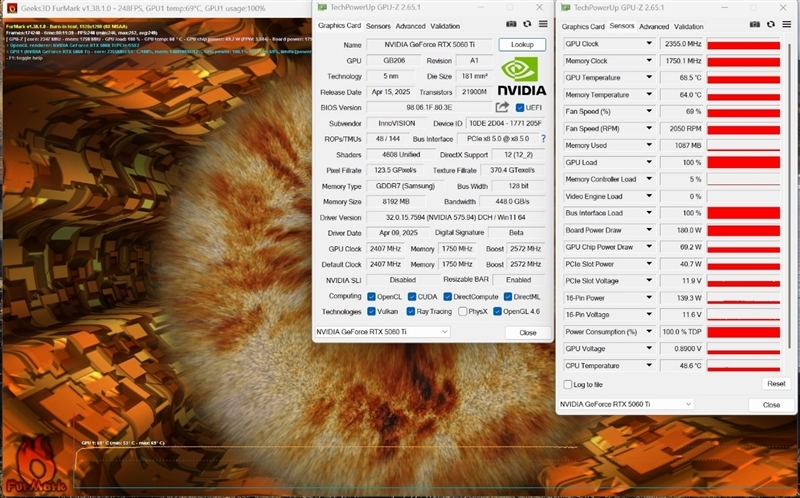Click the NVIDIA logo in Graphics Card tab
This screenshot has width=800, height=498.
tap(521, 76)
